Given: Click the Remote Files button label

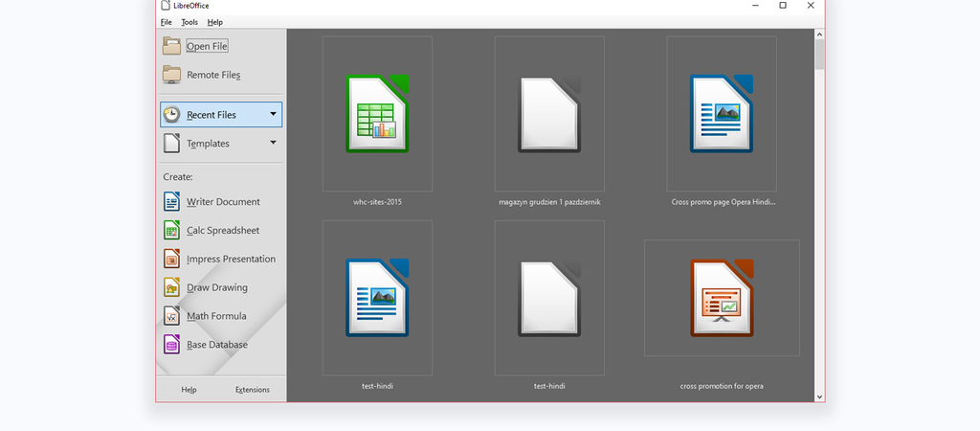Looking at the screenshot, I should coord(213,75).
